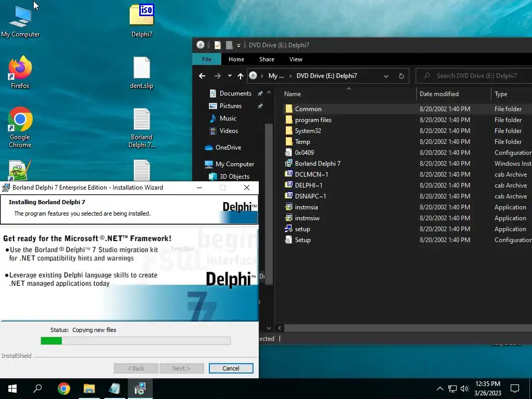Viewport: 532px width, 399px height.
Task: Go up one folder level in Explorer
Action: pyautogui.click(x=240, y=76)
